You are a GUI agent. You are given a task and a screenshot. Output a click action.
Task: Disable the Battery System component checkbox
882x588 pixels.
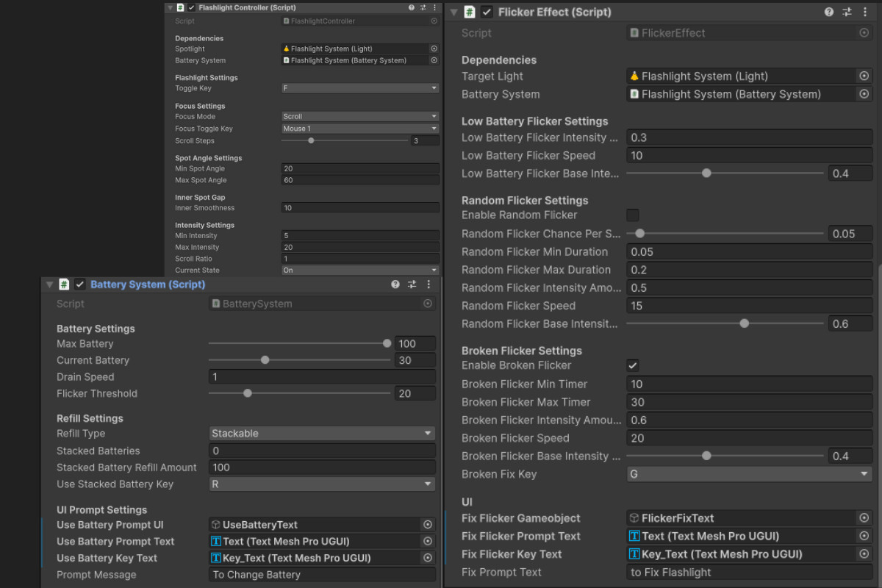click(80, 284)
